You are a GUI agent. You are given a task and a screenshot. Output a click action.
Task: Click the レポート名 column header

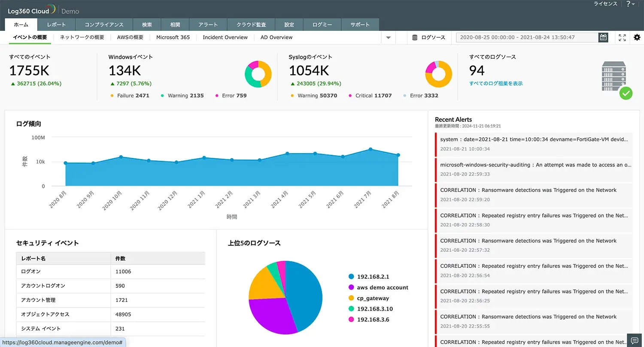click(x=64, y=259)
